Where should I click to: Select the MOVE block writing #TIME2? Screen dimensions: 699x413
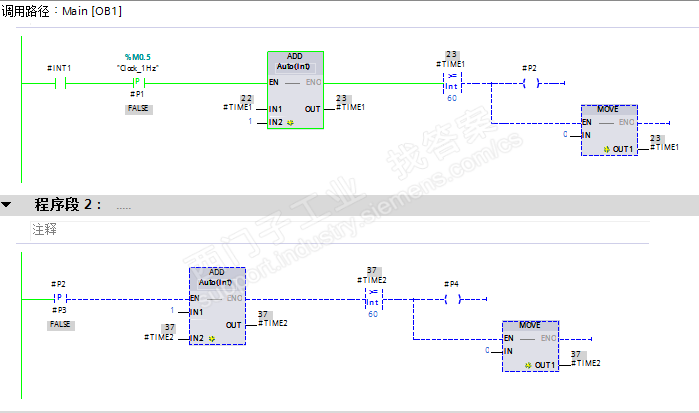click(530, 346)
